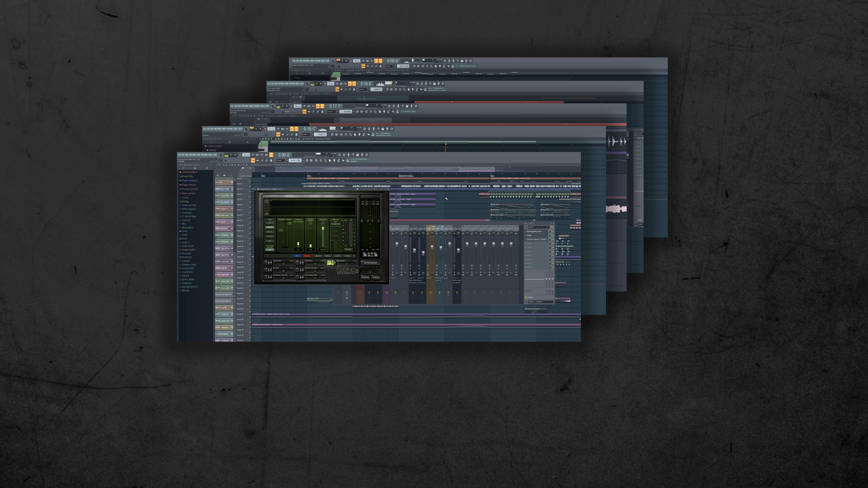Enable Transient recovery checkbox in Ozone
This screenshot has width=868, height=488.
click(311, 223)
